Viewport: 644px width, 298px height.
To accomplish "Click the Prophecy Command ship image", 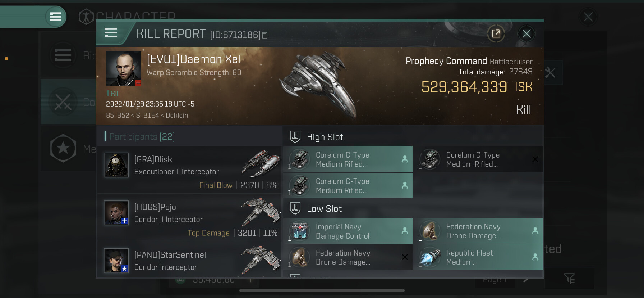I will (320, 85).
